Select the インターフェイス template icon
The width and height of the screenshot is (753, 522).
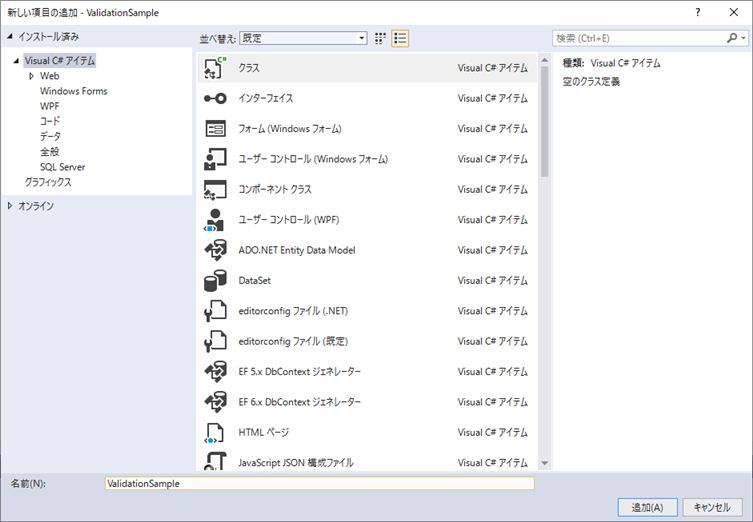(x=215, y=98)
